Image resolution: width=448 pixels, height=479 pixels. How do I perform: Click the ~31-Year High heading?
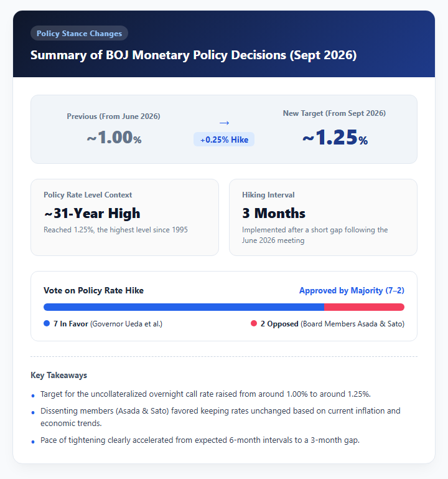(x=92, y=213)
